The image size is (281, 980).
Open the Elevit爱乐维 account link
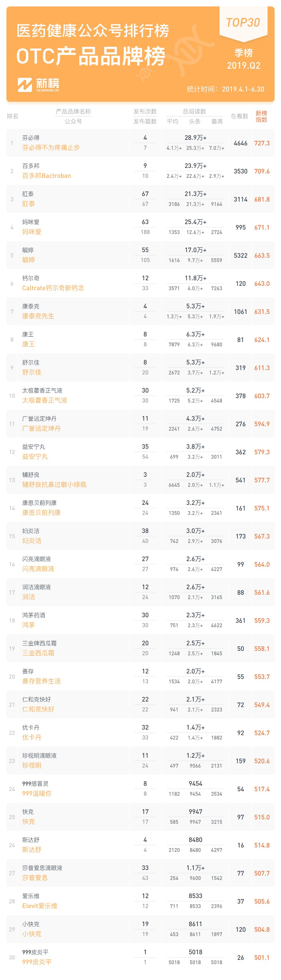pyautogui.click(x=40, y=906)
